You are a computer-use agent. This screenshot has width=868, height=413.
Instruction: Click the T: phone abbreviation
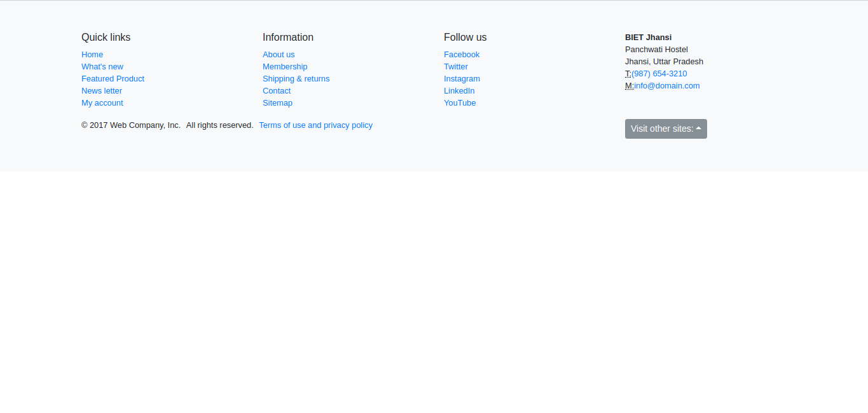[628, 74]
